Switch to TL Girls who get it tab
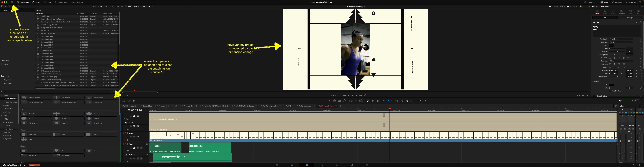 130,106
